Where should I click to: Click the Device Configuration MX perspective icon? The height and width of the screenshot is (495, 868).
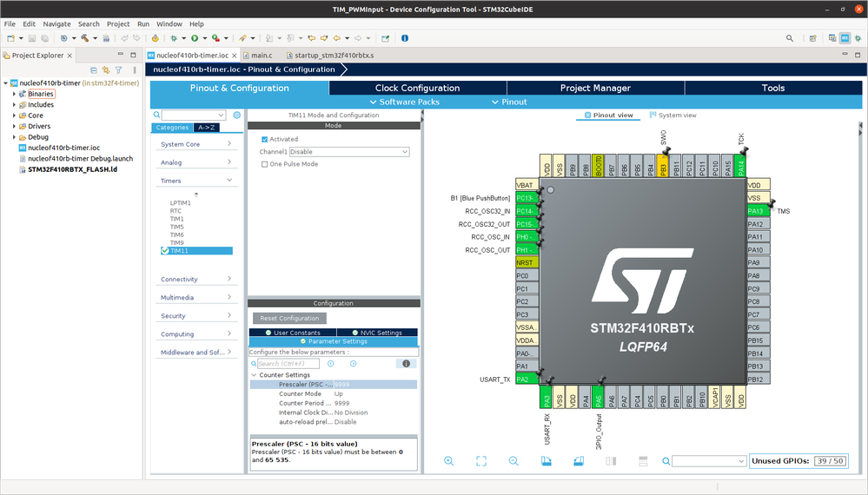click(845, 38)
